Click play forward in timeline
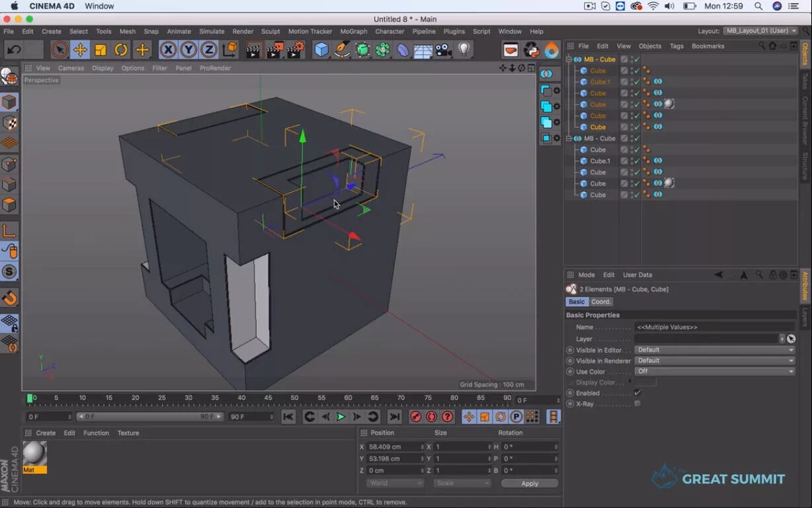This screenshot has height=508, width=812. point(341,417)
